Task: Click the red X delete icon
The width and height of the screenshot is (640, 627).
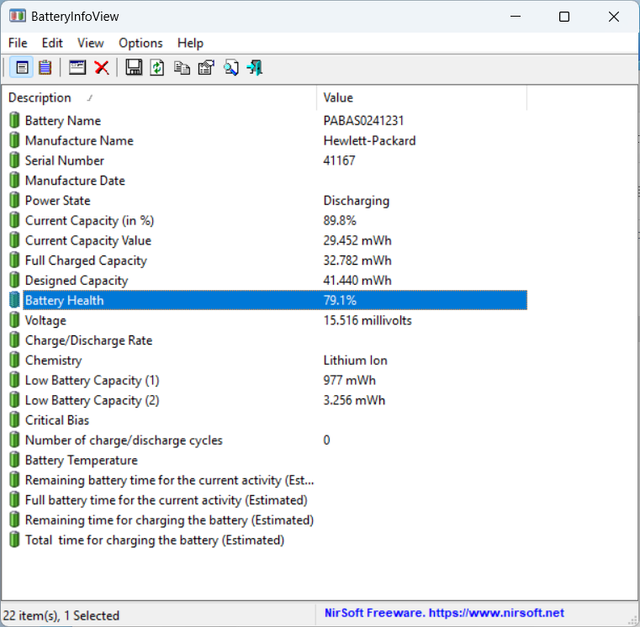Action: point(102,67)
